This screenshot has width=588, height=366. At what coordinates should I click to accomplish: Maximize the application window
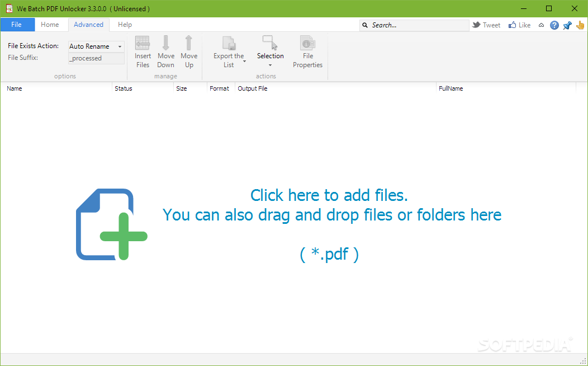click(549, 8)
